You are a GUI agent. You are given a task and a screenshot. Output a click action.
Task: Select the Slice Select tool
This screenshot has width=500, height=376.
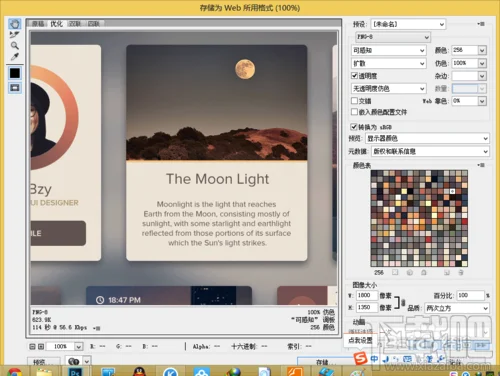pyautogui.click(x=14, y=34)
